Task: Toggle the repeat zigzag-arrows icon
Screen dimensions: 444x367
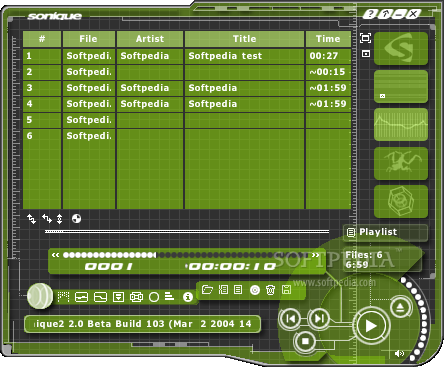Action: (x=47, y=219)
